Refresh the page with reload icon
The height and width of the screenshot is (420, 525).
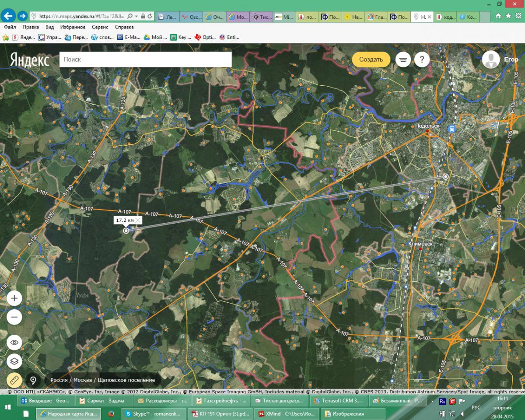pos(150,16)
